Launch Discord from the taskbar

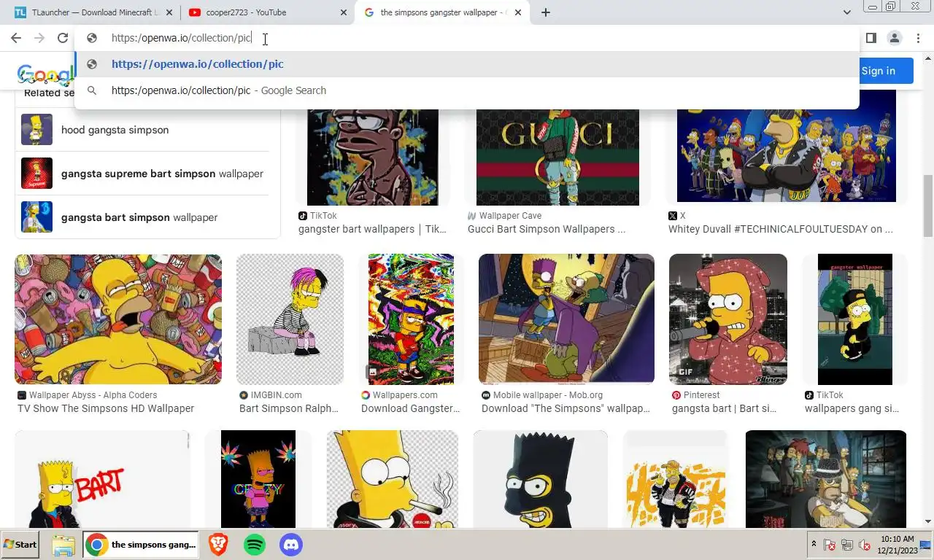[x=291, y=545]
